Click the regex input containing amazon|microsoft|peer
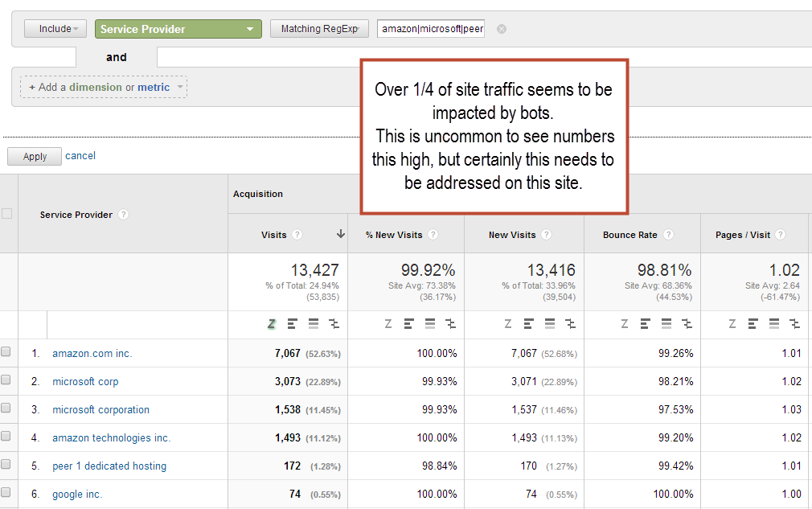This screenshot has height=509, width=812. 431,29
